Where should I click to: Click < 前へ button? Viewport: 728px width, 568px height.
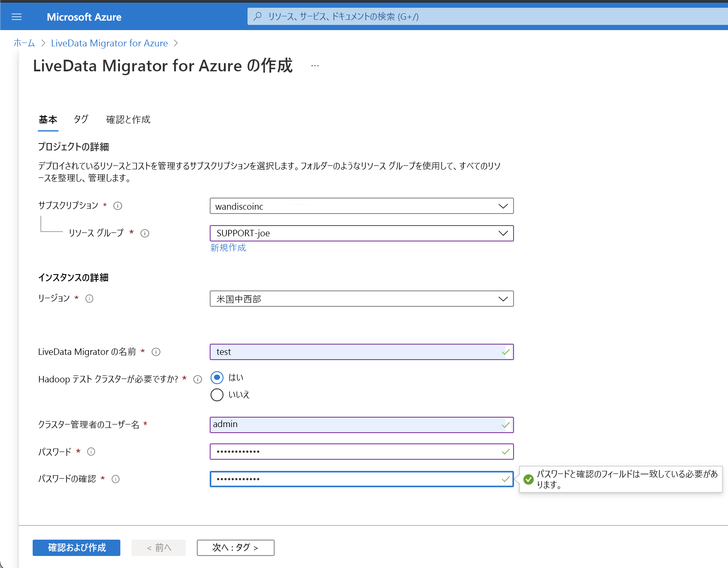(x=159, y=548)
